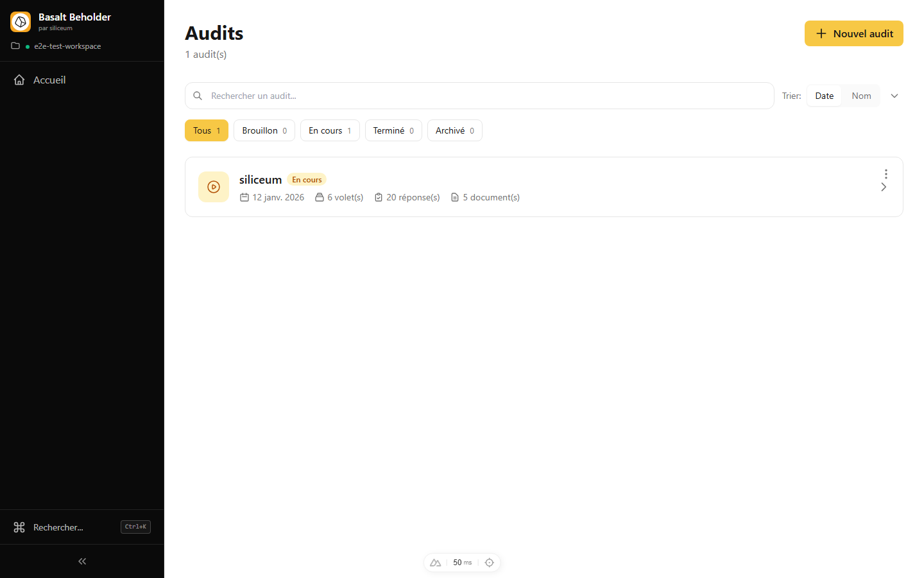
Task: Click the En cours badge on siliceum
Action: [307, 180]
